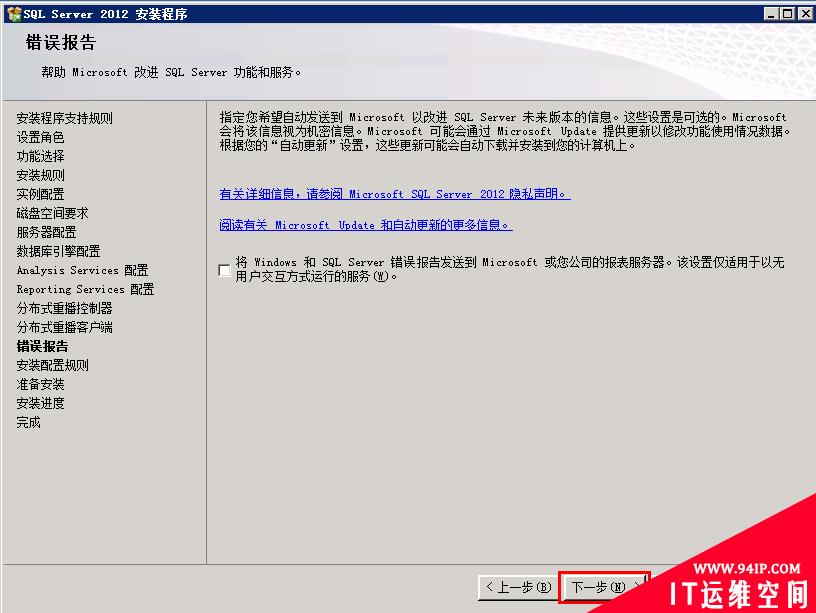
Task: Select 完成 step in sidebar
Action: pos(29,423)
